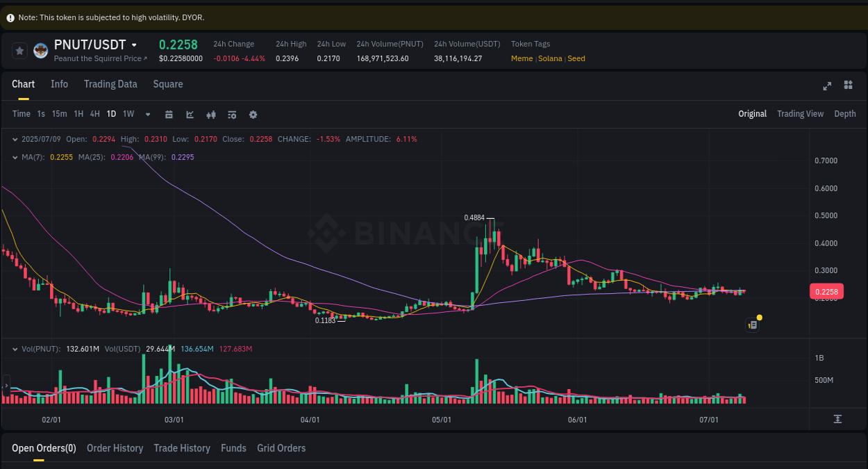Open the PNUT/USDT pair selector dropdown
Viewport: 868px width, 469px height.
(133, 44)
